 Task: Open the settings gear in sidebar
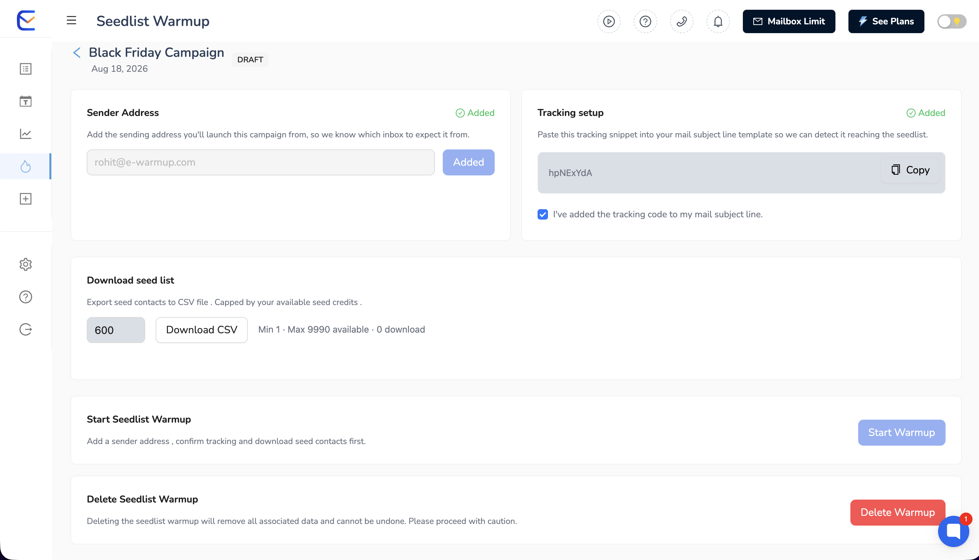click(25, 264)
